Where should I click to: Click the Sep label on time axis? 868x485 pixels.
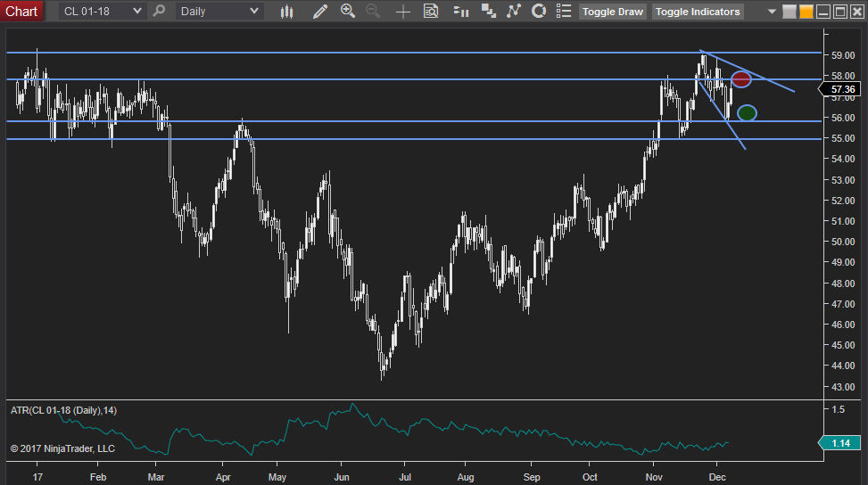coord(532,477)
